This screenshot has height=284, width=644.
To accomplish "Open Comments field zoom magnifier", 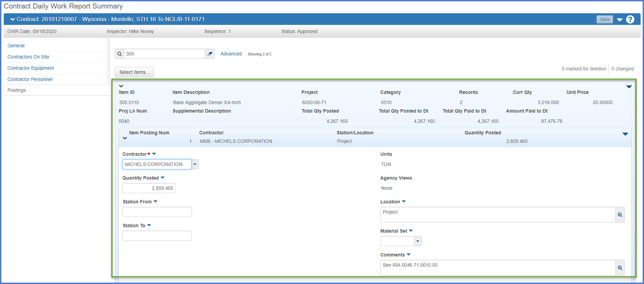I will tap(620, 268).
